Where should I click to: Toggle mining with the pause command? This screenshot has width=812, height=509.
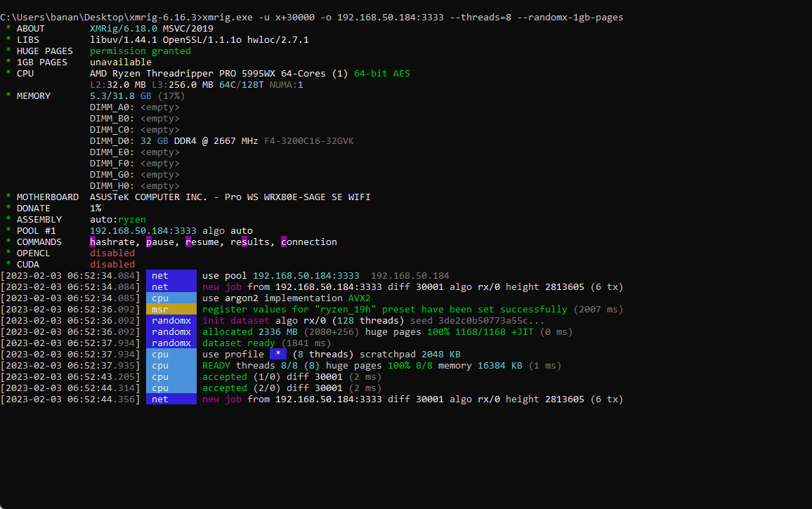(x=148, y=242)
